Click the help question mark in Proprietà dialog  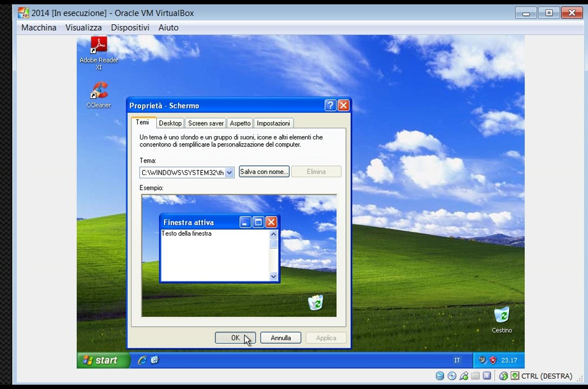330,105
